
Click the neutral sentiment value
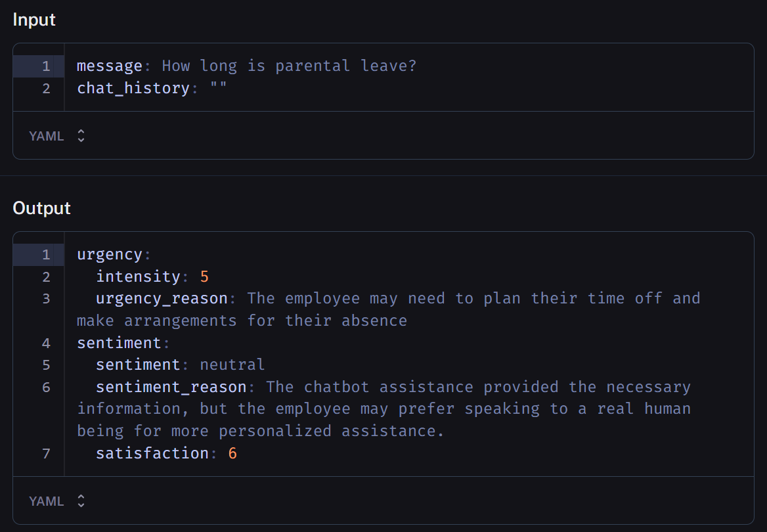tap(232, 365)
